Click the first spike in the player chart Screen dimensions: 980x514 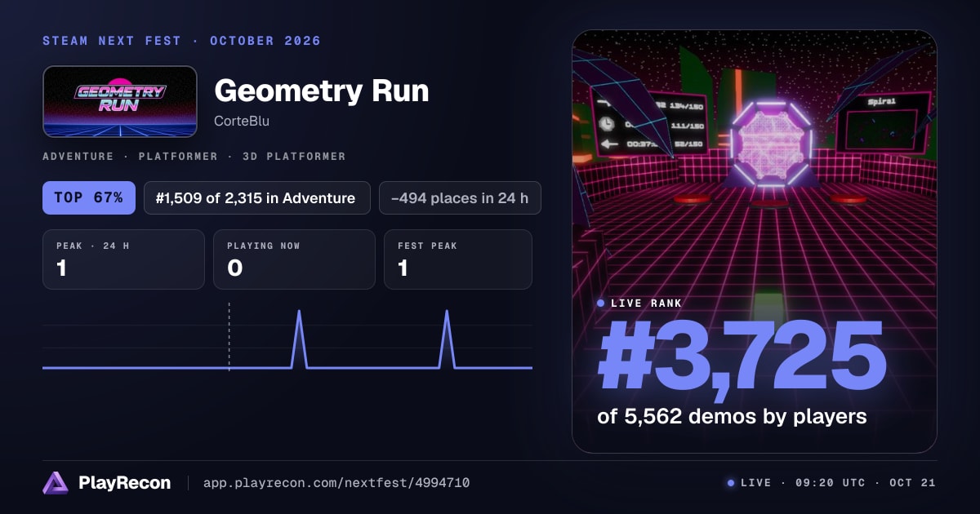click(x=299, y=338)
